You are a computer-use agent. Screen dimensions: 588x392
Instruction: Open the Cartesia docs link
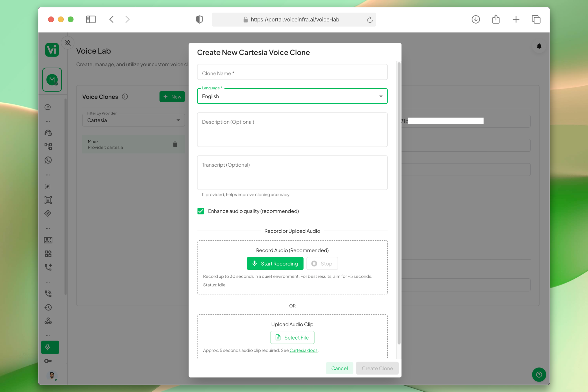point(303,350)
